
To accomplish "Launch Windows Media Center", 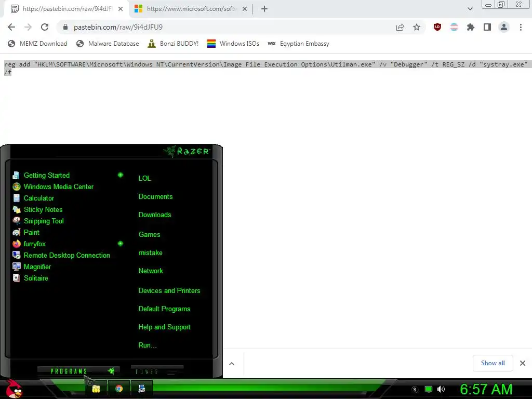I will click(x=58, y=187).
